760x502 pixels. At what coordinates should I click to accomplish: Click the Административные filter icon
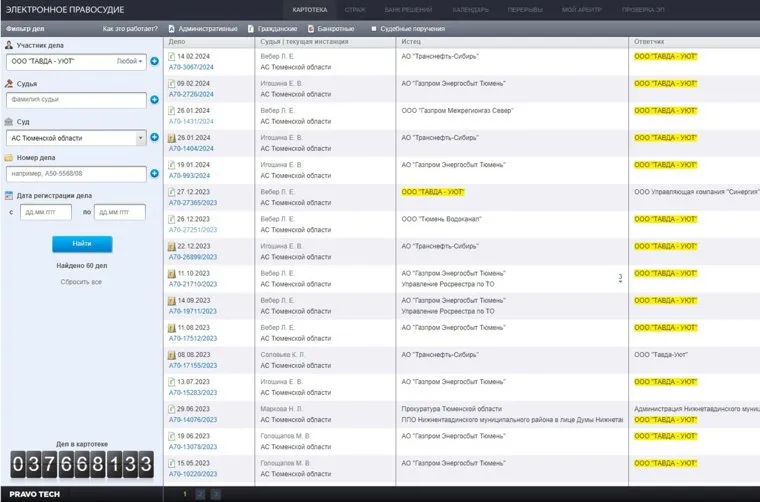[x=171, y=28]
